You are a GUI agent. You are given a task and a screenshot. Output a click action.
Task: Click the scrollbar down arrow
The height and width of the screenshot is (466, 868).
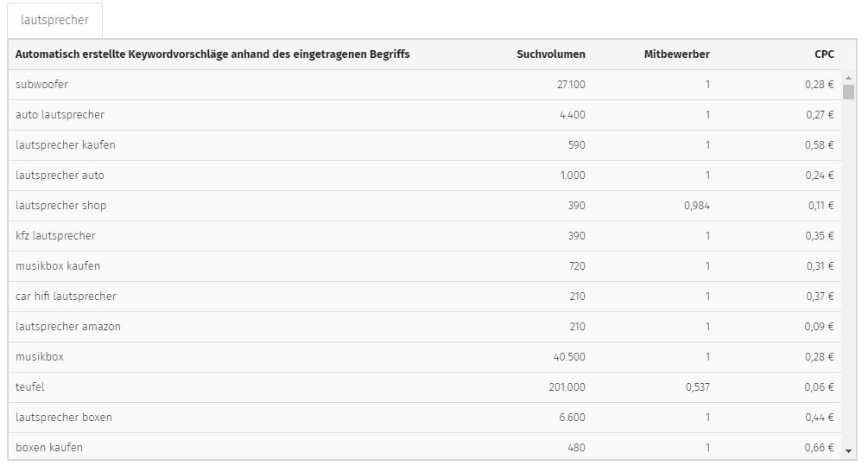(x=848, y=451)
